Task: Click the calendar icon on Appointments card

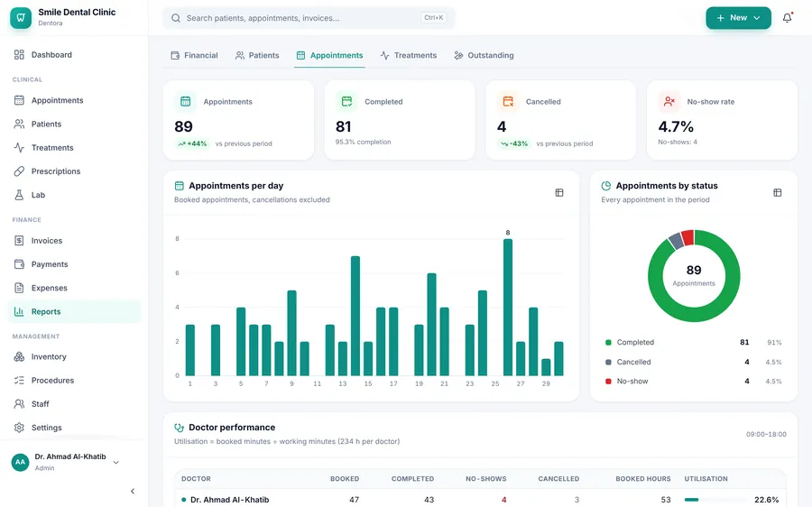Action: 185,102
